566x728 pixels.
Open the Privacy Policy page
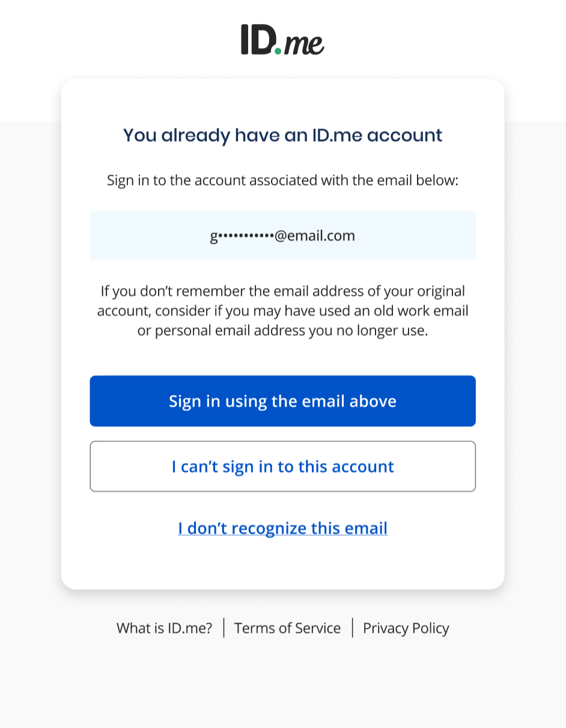click(x=406, y=628)
